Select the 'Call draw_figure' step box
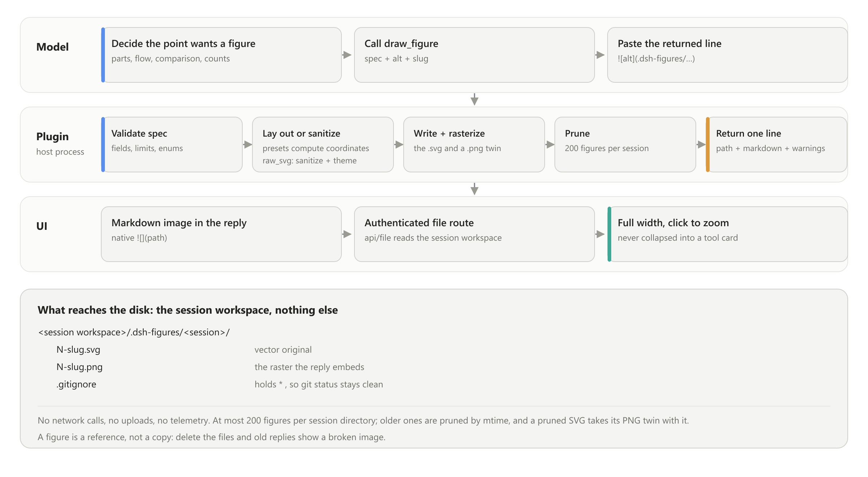The height and width of the screenshot is (477, 868). coord(475,55)
